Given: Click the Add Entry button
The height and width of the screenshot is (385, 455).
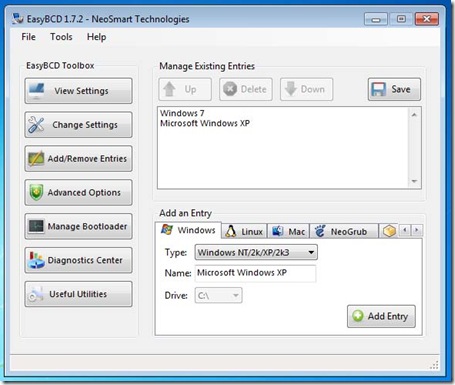Looking at the screenshot, I should (381, 316).
